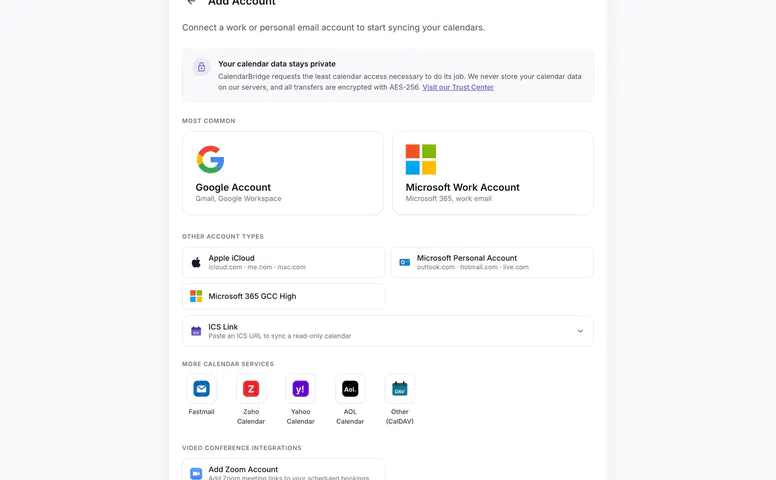The width and height of the screenshot is (776, 480).
Task: Select the Apple iCloud account option
Action: pos(283,262)
